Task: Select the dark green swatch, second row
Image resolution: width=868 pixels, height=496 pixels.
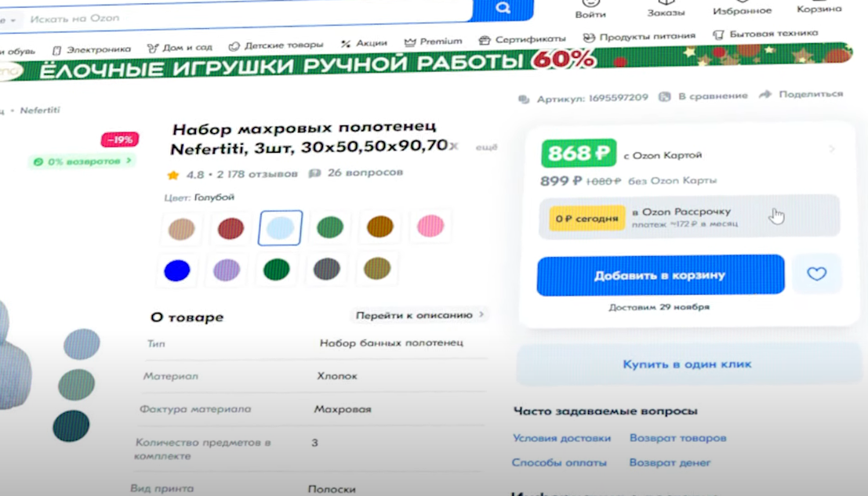Action: (276, 270)
